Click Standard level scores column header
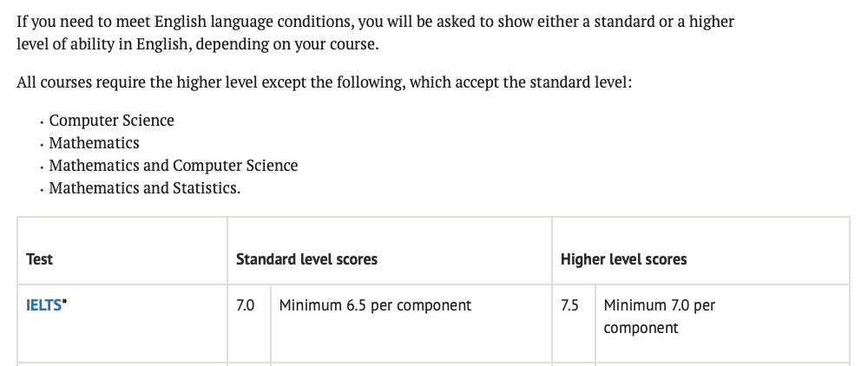 click(306, 259)
